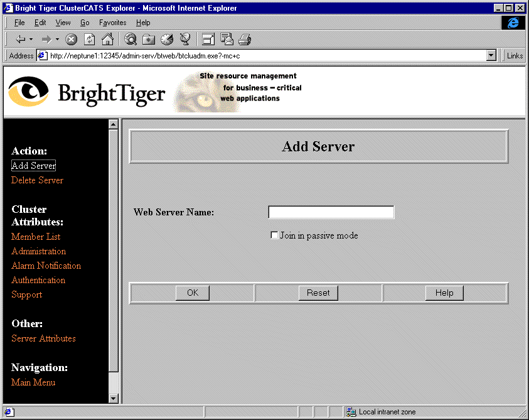
Task: Open the Member List link
Action: tap(36, 237)
